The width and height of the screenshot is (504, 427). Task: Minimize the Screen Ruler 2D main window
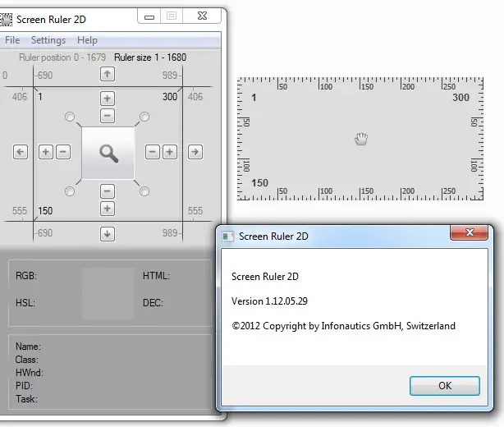tap(149, 16)
